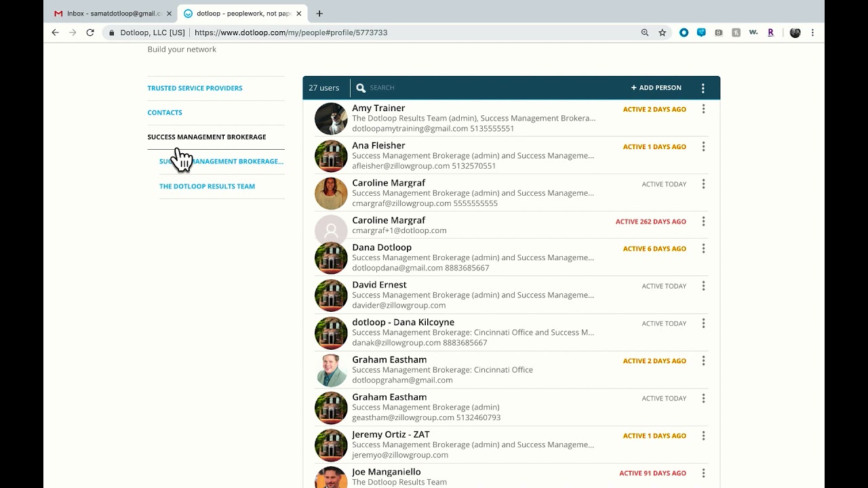Switch to the Gmail Inbox tab
The image size is (868, 488).
112,14
